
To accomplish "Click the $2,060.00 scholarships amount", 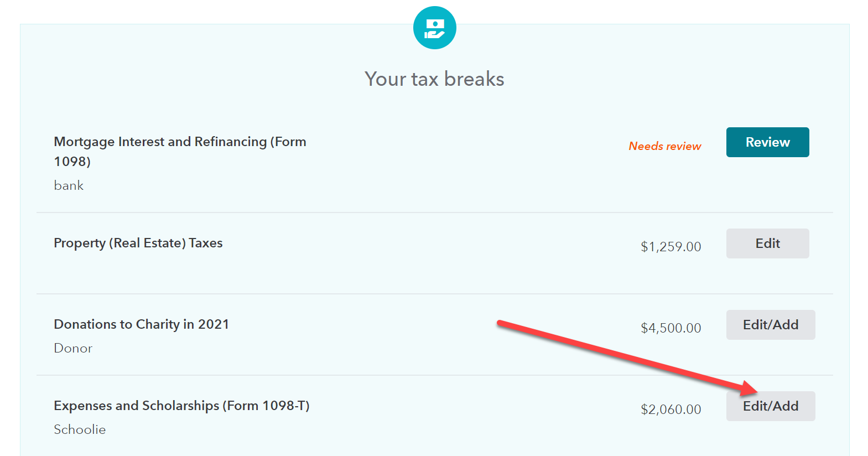I will (x=671, y=410).
